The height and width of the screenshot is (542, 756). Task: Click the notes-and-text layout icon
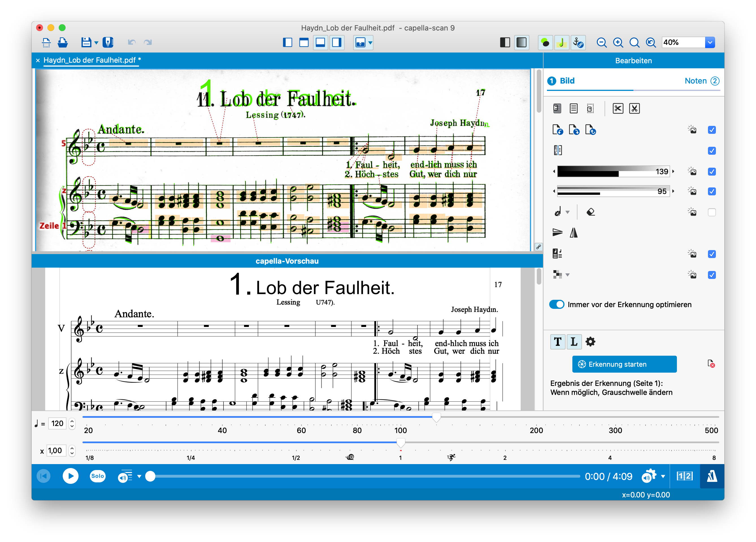coord(557,253)
